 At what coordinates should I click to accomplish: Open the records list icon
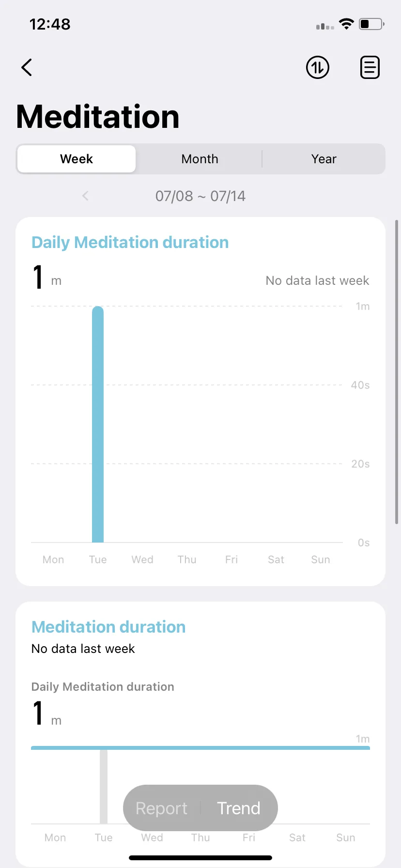[x=370, y=67]
